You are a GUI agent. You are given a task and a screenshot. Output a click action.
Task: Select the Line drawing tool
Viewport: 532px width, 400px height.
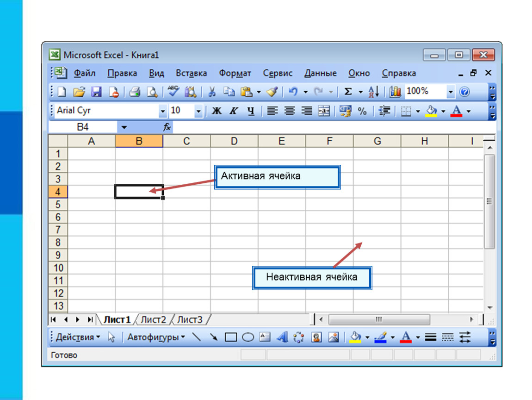(x=197, y=337)
